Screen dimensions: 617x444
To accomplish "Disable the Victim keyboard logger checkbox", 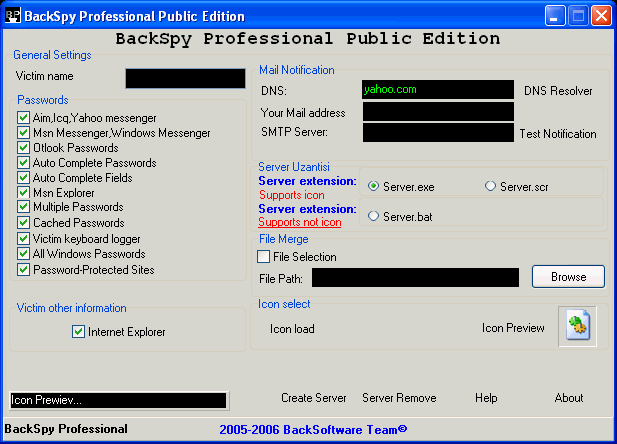I will click(x=24, y=239).
